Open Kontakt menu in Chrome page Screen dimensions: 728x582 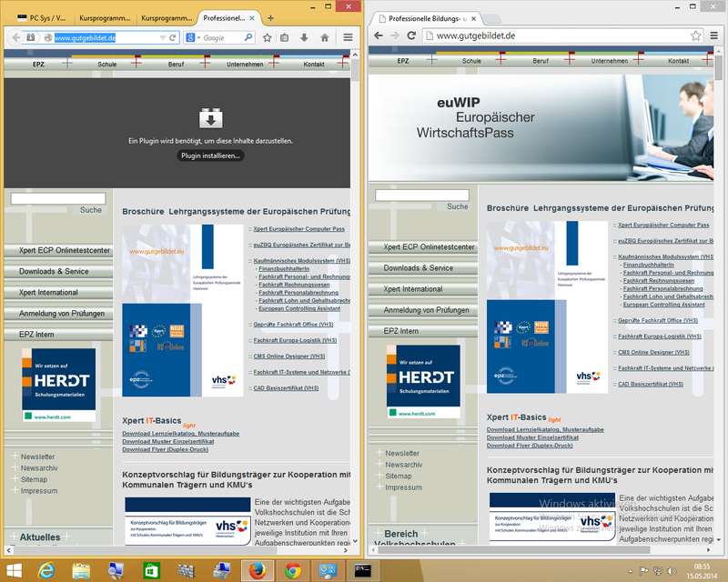click(x=678, y=61)
